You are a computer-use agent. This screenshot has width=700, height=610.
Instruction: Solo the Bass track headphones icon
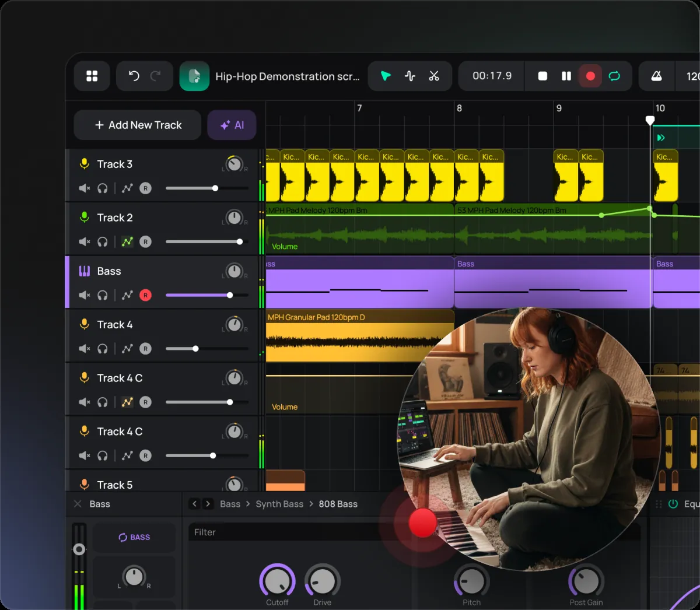click(103, 295)
